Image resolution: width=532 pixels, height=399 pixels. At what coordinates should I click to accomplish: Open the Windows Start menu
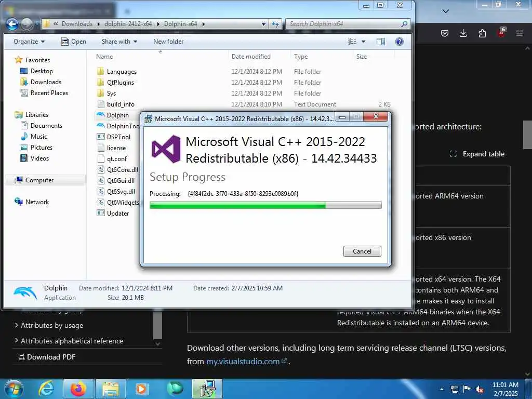[14, 389]
